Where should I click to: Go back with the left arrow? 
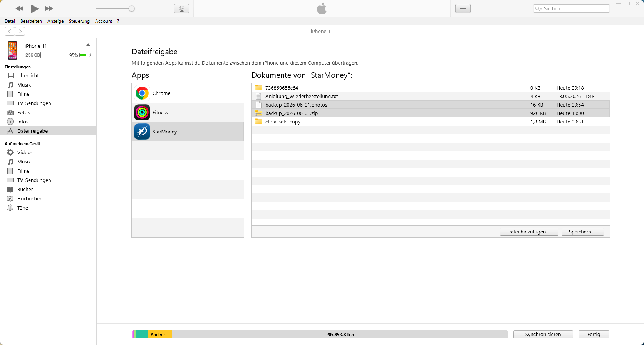point(10,31)
